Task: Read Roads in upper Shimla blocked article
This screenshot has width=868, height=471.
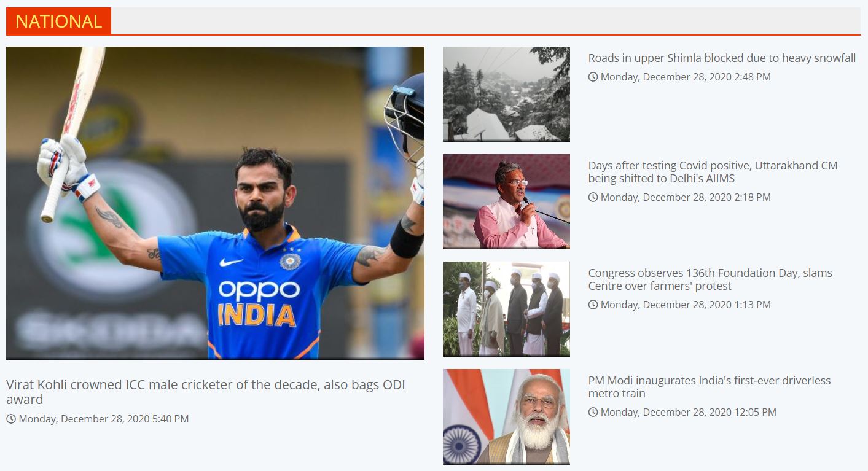Action: point(722,58)
